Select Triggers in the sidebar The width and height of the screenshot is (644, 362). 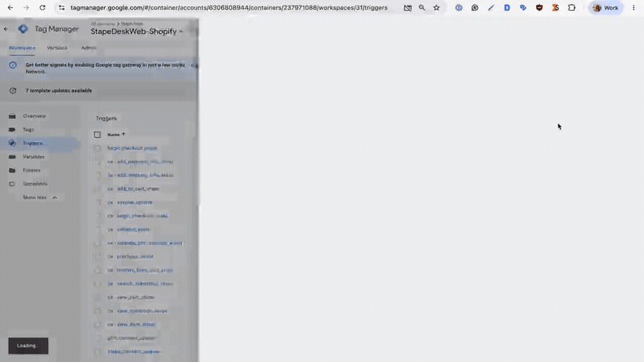pyautogui.click(x=32, y=143)
